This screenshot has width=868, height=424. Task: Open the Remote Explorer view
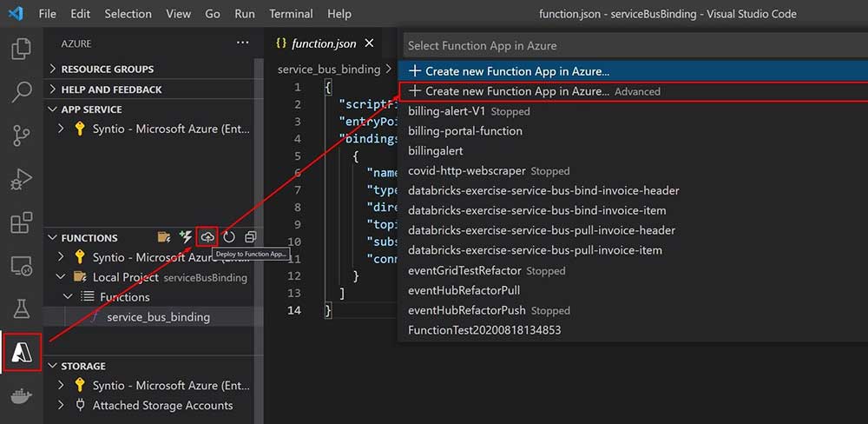[21, 266]
